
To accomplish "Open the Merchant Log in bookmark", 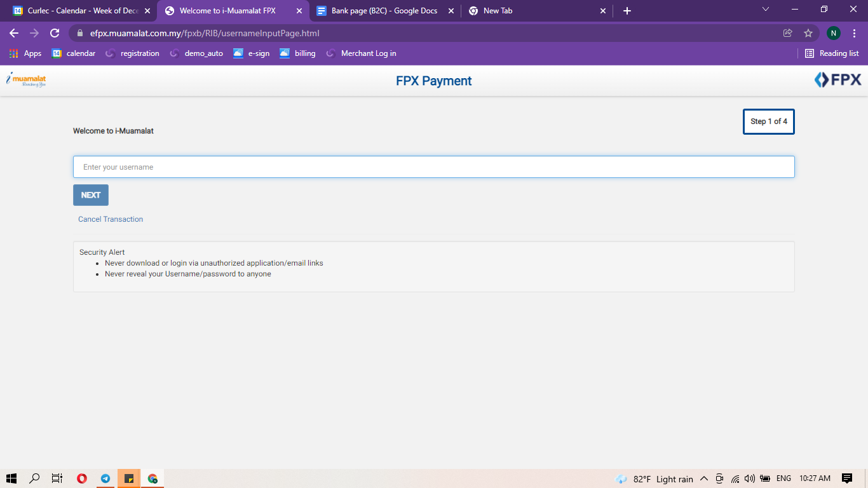I will (x=361, y=53).
